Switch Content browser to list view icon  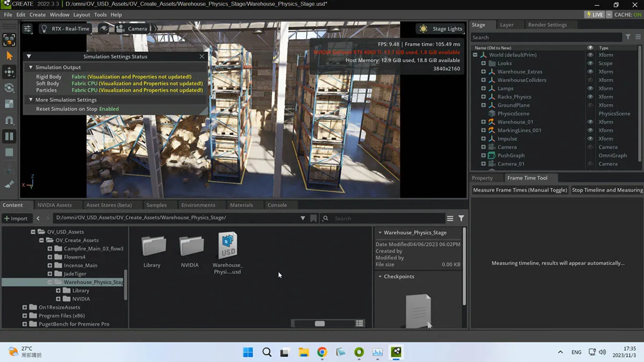coord(360,323)
